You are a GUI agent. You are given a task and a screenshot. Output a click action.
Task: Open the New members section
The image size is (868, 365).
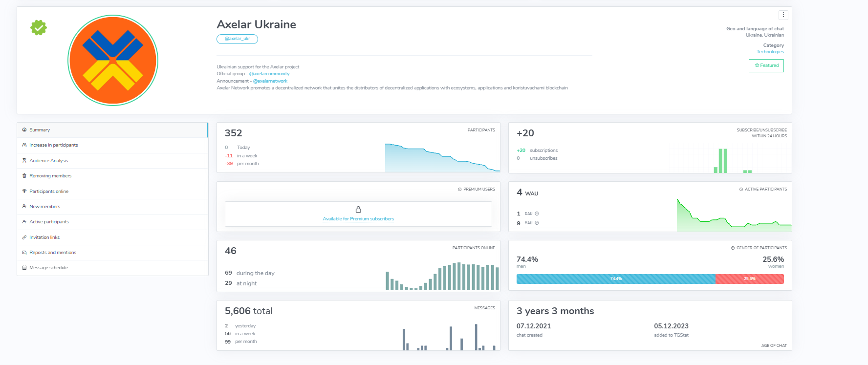click(112, 207)
